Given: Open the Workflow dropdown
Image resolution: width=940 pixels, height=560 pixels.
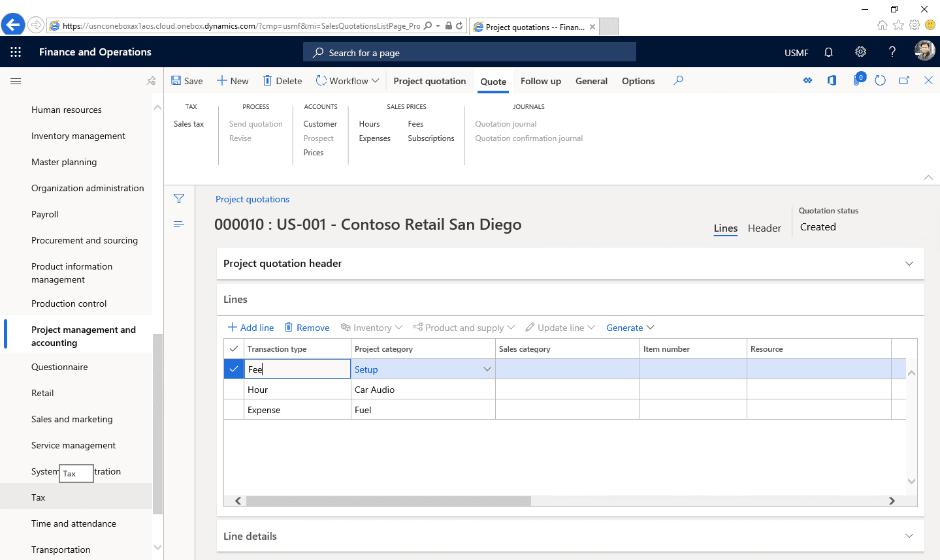Looking at the screenshot, I should (x=348, y=81).
